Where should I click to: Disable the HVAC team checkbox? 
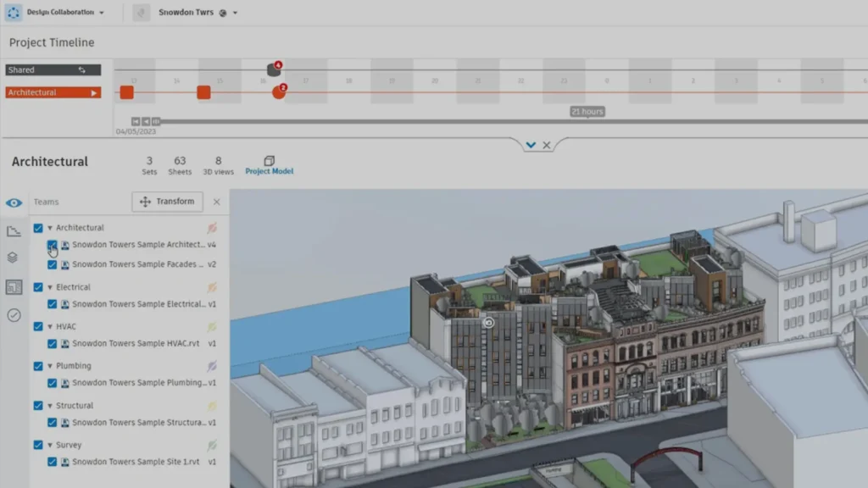point(37,326)
